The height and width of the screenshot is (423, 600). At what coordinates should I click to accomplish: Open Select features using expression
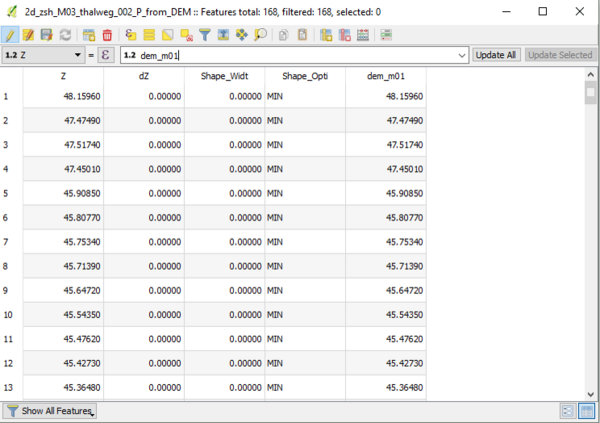pyautogui.click(x=132, y=35)
